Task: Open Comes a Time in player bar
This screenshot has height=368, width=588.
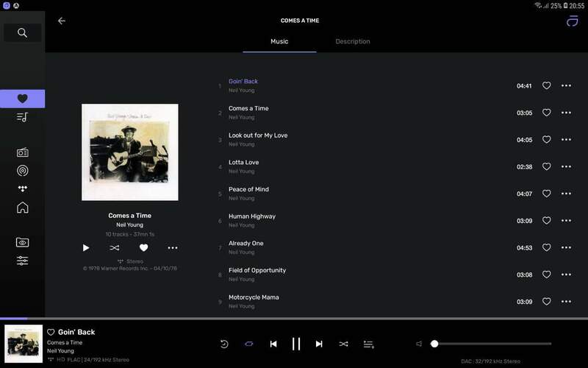Action: (65, 343)
